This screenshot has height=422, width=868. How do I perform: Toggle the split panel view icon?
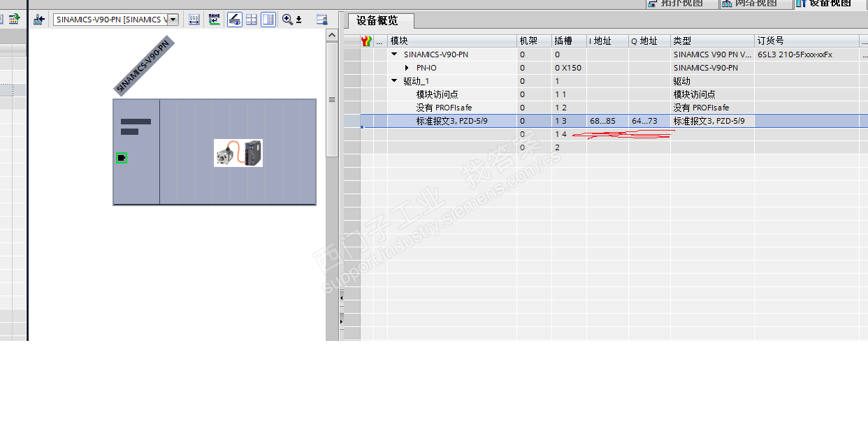click(x=268, y=20)
